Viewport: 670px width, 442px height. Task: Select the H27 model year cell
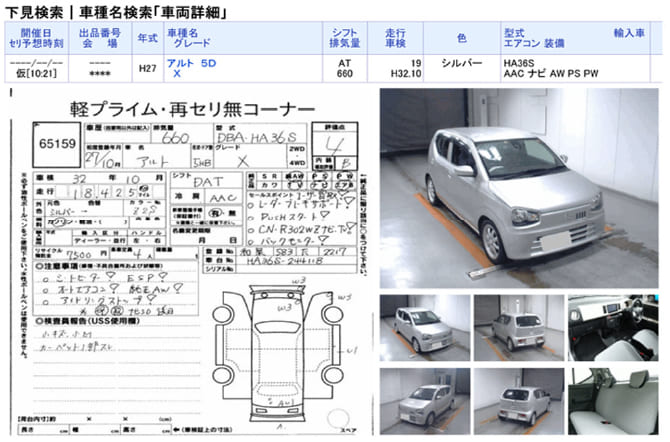147,68
